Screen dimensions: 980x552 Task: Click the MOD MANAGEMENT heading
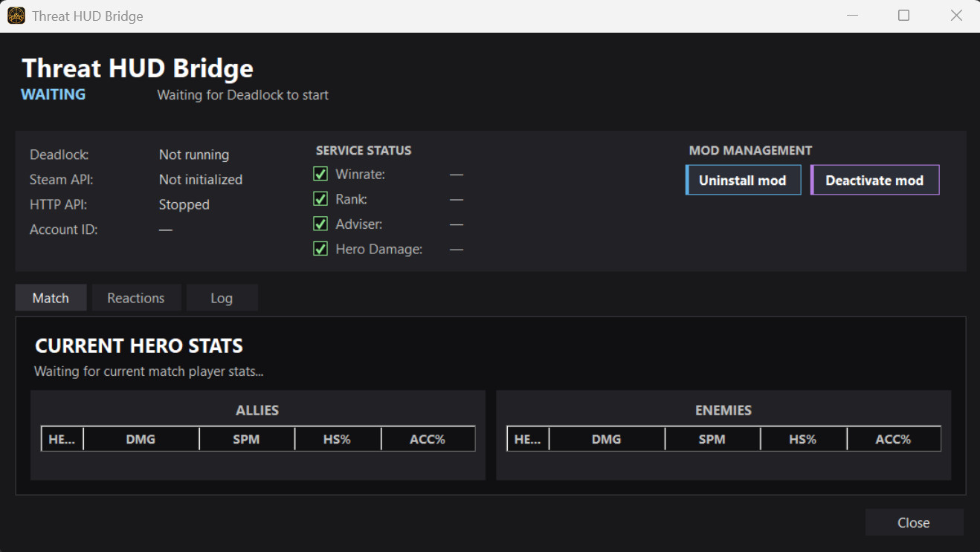pyautogui.click(x=750, y=150)
